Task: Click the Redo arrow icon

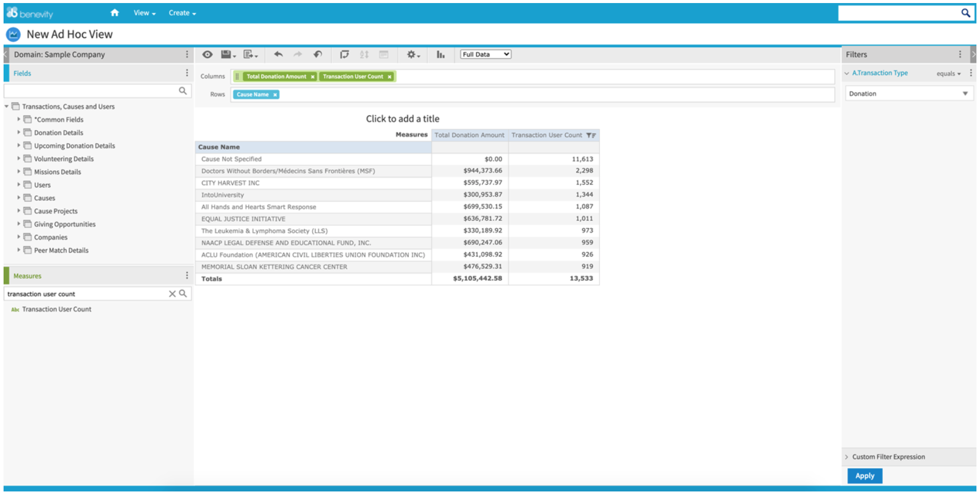Action: [298, 54]
